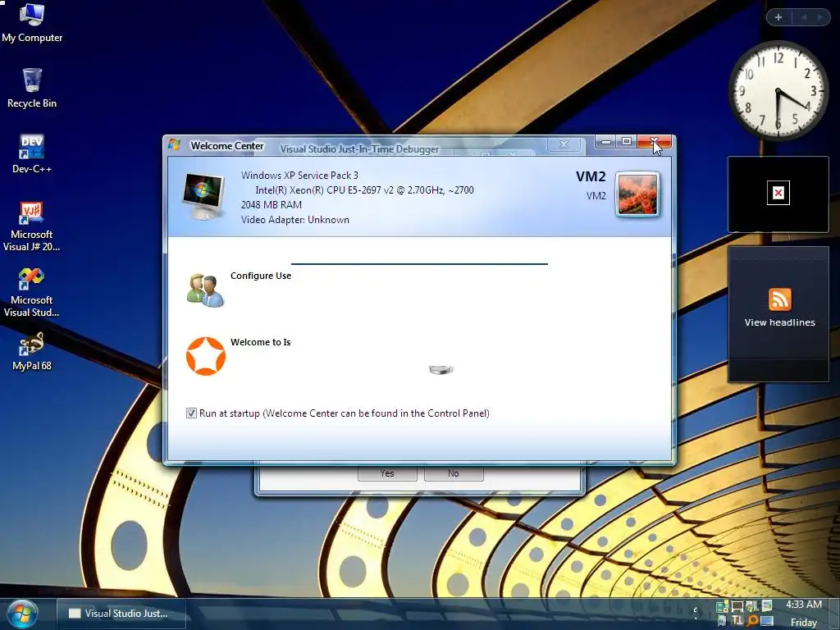Screen dimensions: 840x630
Task: Click the Windows flag tray icon
Action: click(751, 606)
